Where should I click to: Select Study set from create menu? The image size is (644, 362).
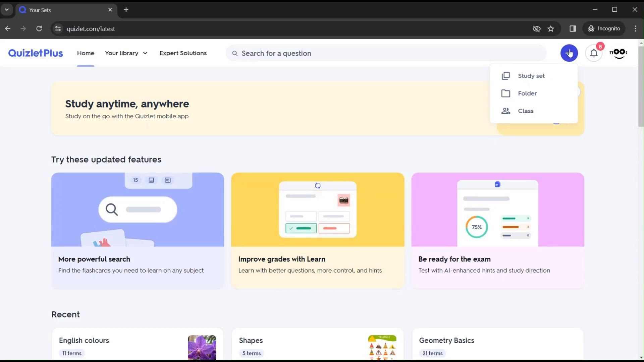(531, 76)
